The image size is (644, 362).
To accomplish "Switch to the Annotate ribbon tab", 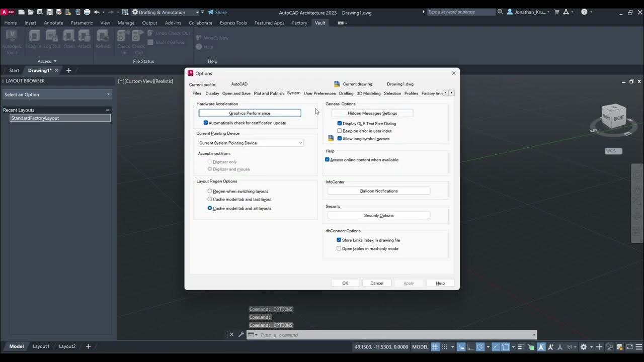I will point(53,23).
